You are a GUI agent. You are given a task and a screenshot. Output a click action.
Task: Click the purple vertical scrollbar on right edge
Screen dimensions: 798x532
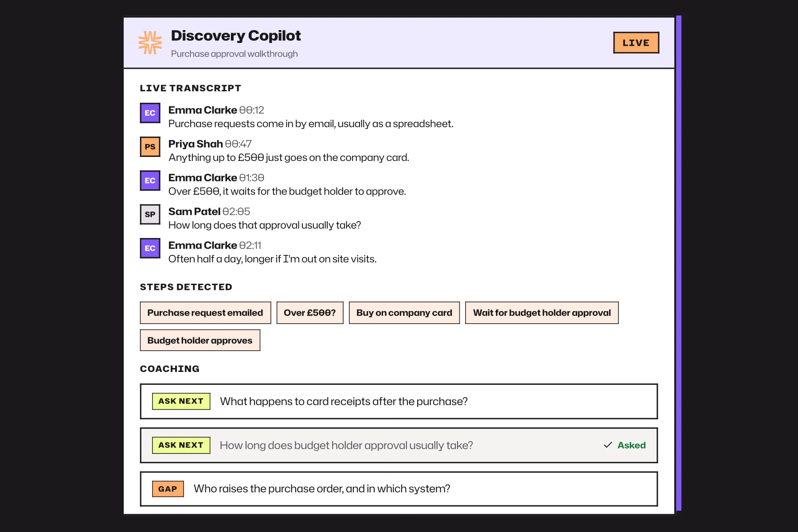point(679,263)
